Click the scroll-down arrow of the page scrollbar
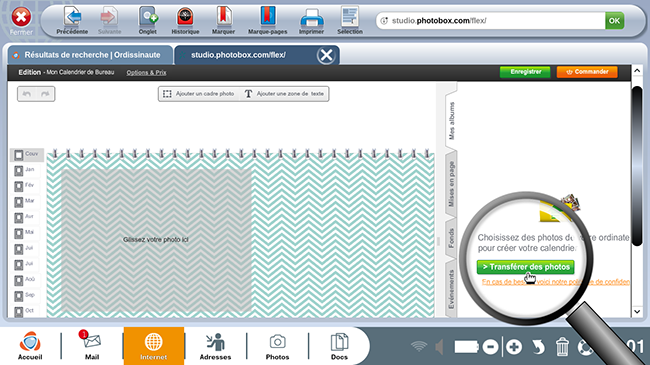 637,311
